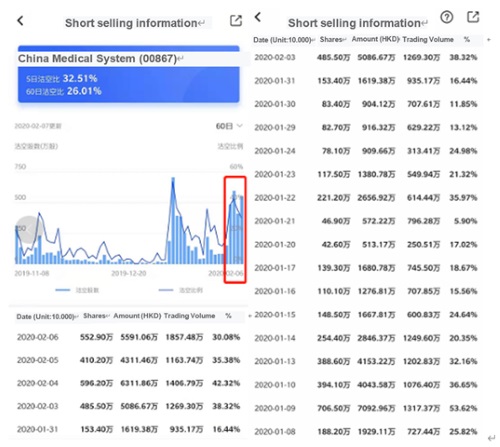Select the 2020-01-08 date row
Image resolution: width=500 pixels, height=447 pixels.
(366, 432)
